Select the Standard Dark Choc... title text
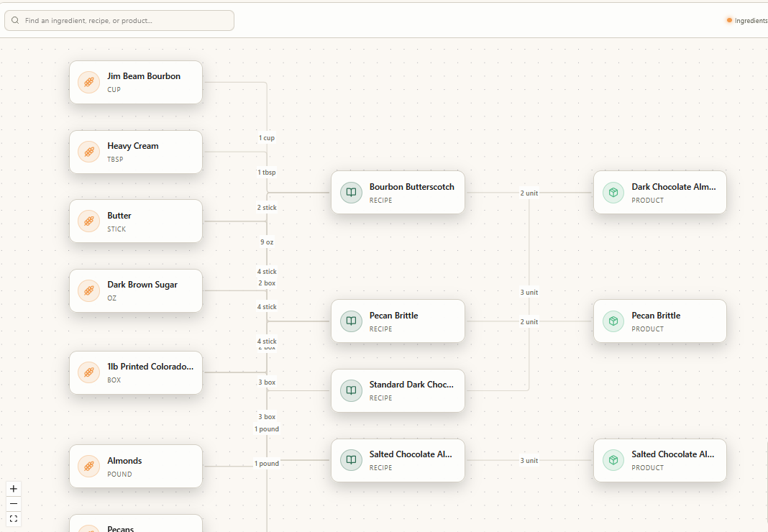 point(411,385)
